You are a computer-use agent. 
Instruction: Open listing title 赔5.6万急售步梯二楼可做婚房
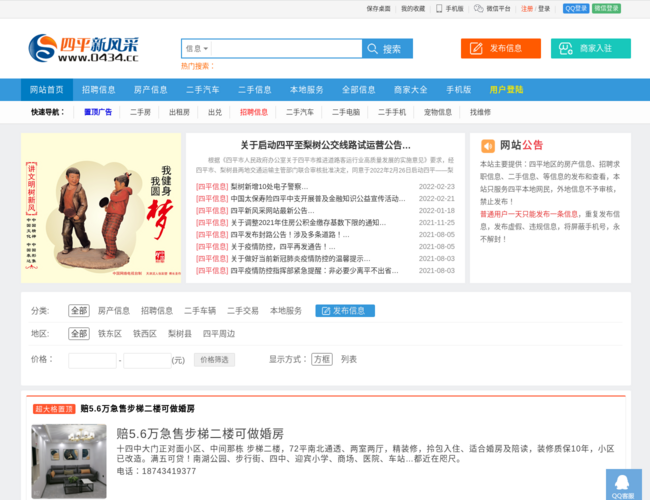point(200,434)
